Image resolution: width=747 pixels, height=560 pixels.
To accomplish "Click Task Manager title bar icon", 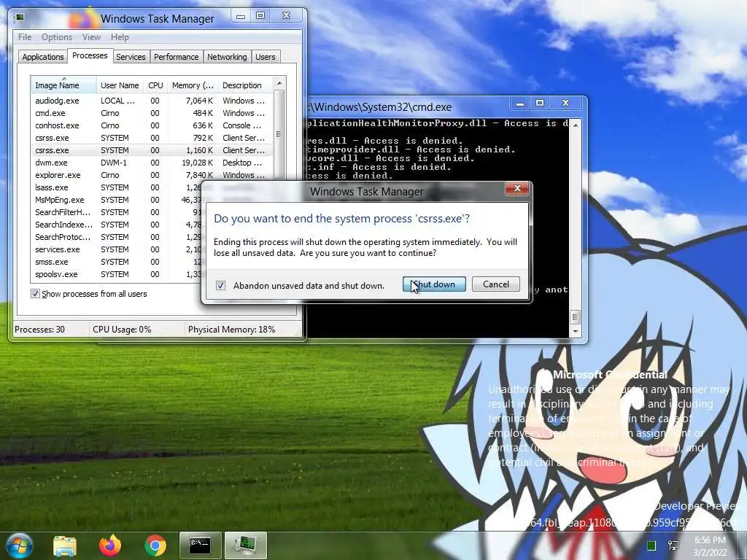I will tap(19, 18).
